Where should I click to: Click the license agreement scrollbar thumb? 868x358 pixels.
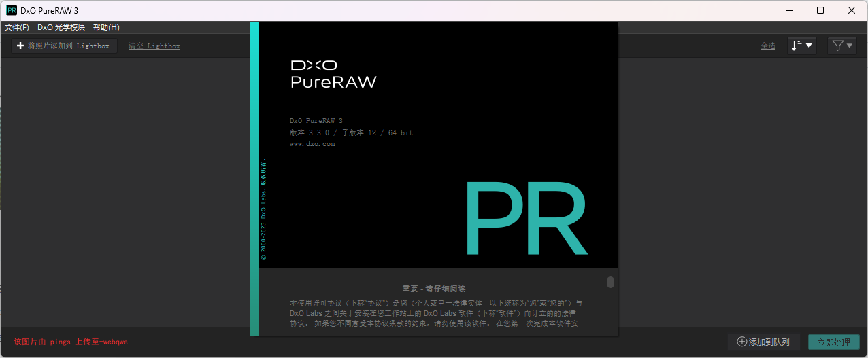click(x=610, y=282)
